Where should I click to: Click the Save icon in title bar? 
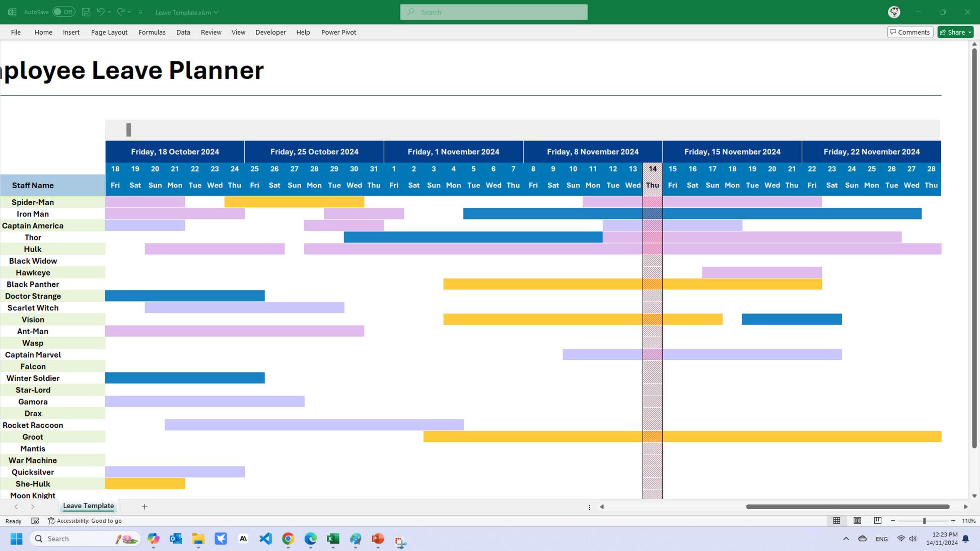coord(86,12)
